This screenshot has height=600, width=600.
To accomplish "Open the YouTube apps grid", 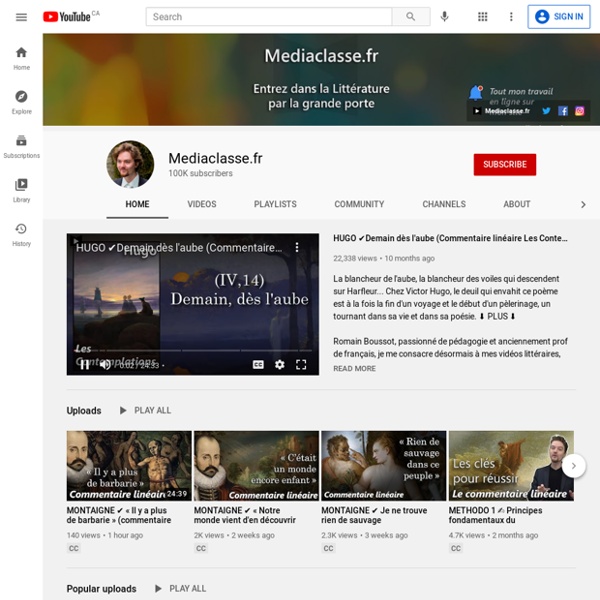I will point(483,17).
